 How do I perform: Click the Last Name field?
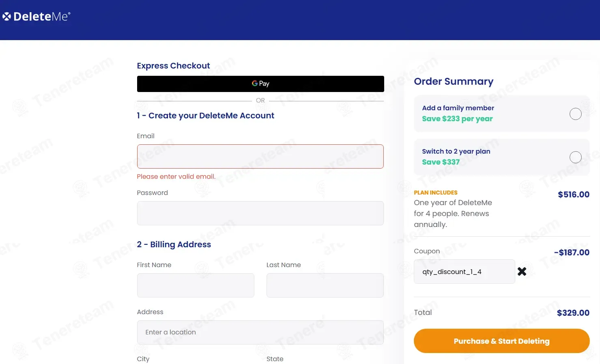pyautogui.click(x=325, y=285)
